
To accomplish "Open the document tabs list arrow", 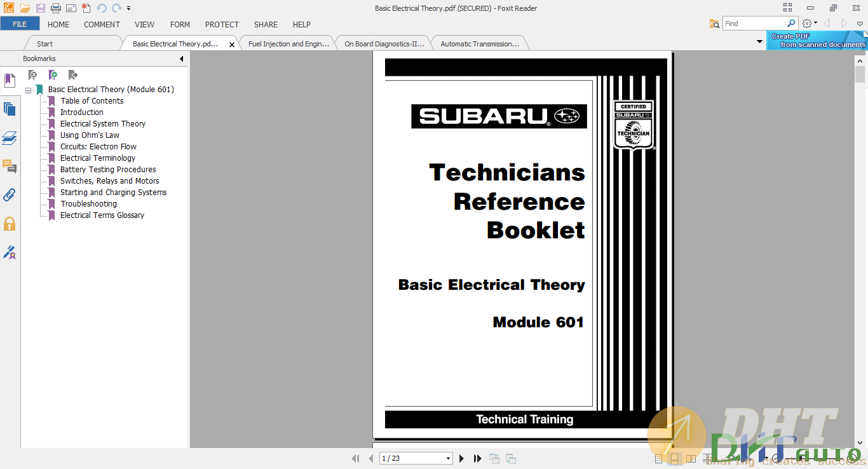I will pyautogui.click(x=759, y=42).
